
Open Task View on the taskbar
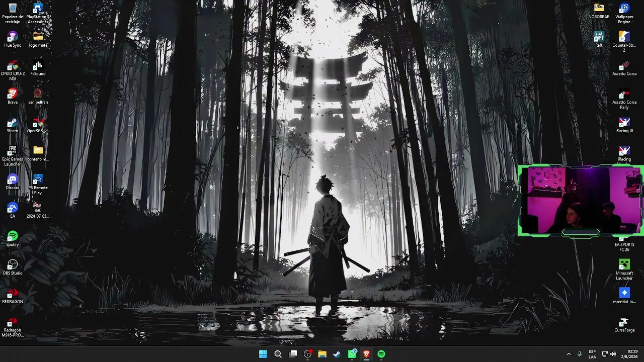coord(293,354)
